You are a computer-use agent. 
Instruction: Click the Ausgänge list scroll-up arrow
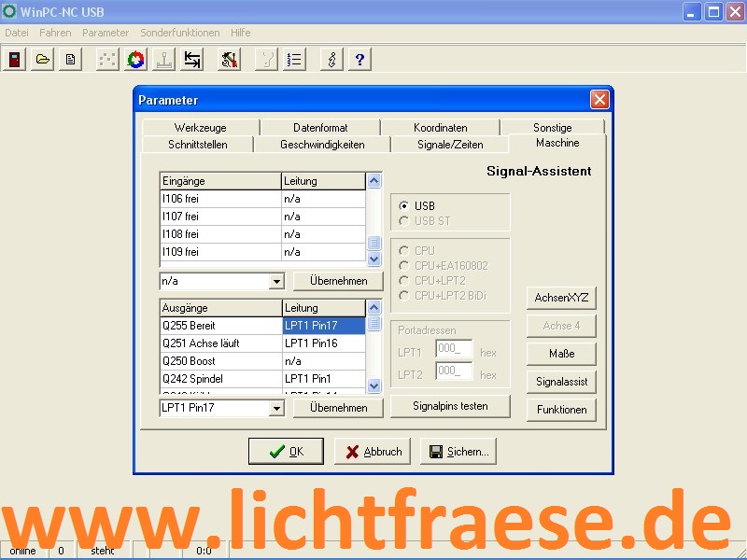(x=374, y=308)
